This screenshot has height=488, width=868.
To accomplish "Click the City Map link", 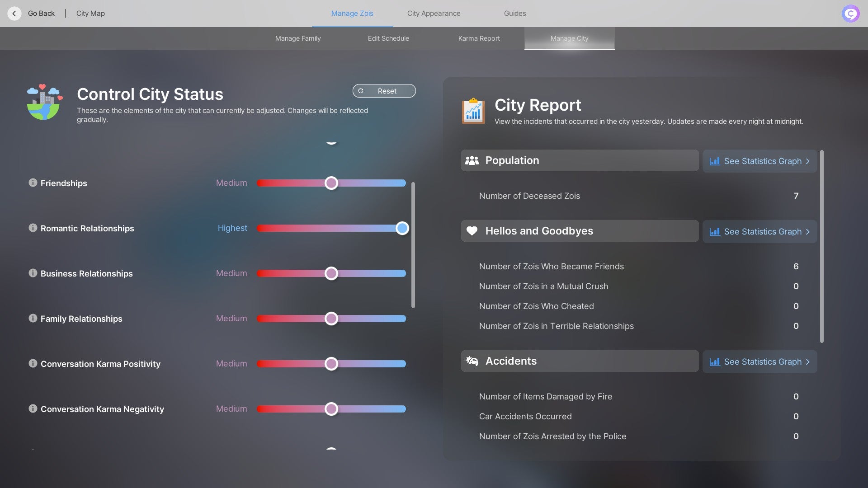I will 90,14.
